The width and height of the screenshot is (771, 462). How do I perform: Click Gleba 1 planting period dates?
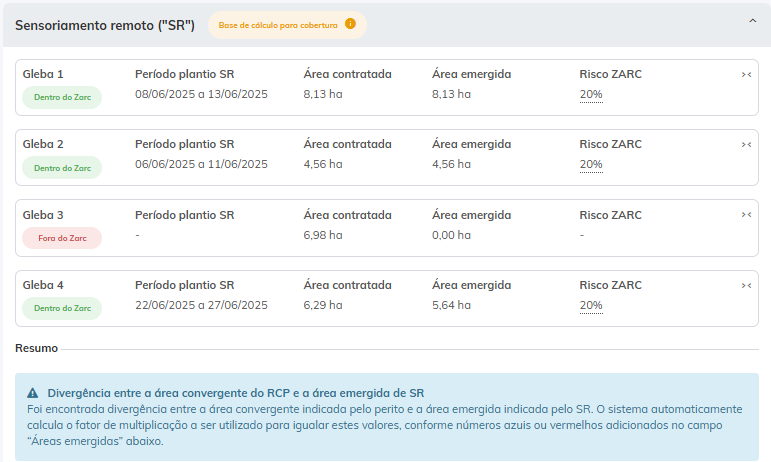201,95
